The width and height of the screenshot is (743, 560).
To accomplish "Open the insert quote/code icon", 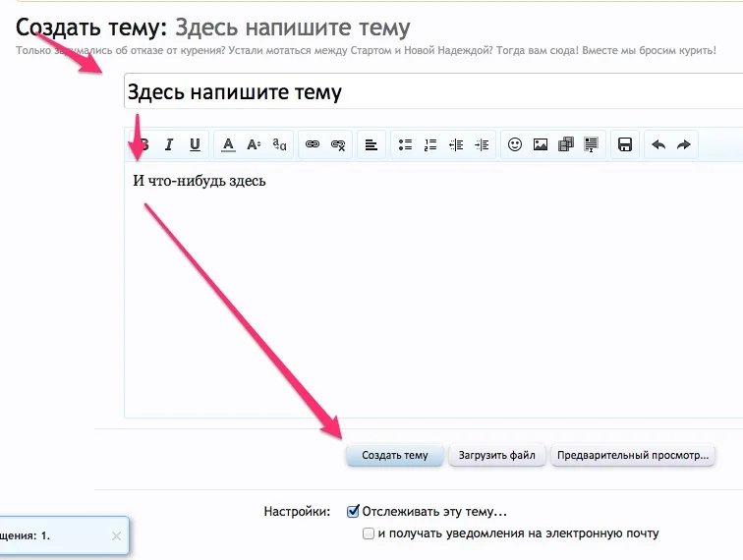I will 591,144.
